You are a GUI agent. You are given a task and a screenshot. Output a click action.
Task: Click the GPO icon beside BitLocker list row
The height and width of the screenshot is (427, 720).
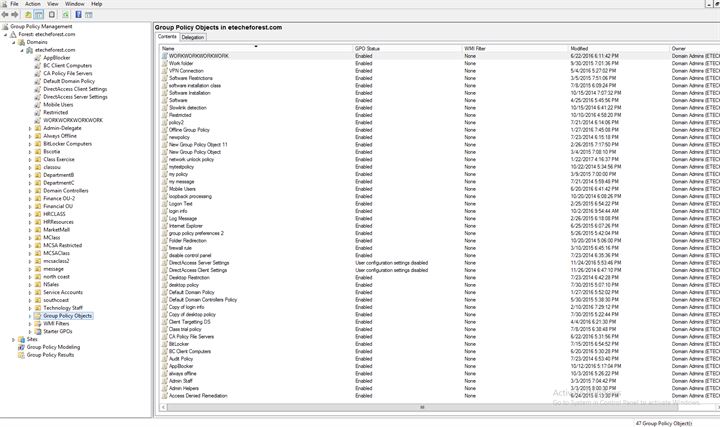[x=164, y=344]
